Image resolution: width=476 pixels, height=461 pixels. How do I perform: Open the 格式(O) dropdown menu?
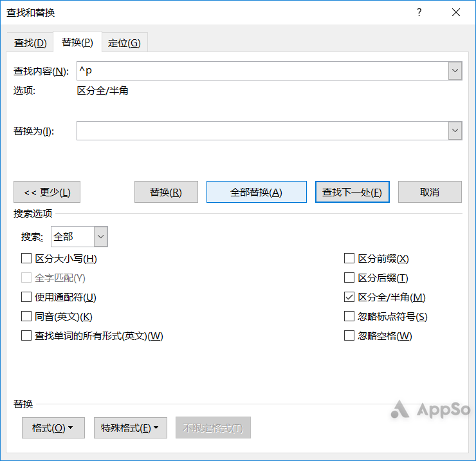coord(53,428)
